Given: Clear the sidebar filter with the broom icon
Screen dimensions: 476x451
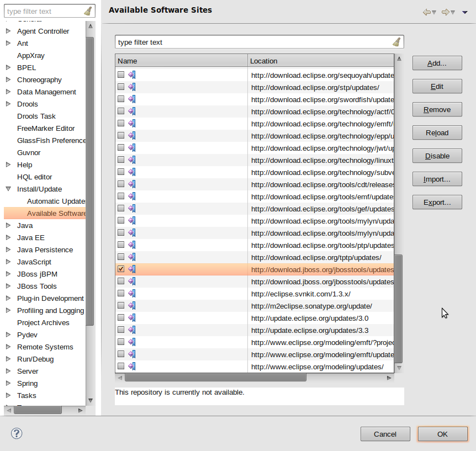Looking at the screenshot, I should (88, 11).
